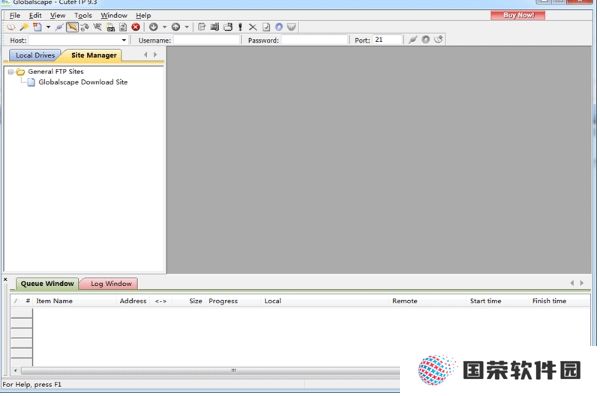Select Globalscape Download Site entry
This screenshot has width=600, height=396.
pos(83,82)
